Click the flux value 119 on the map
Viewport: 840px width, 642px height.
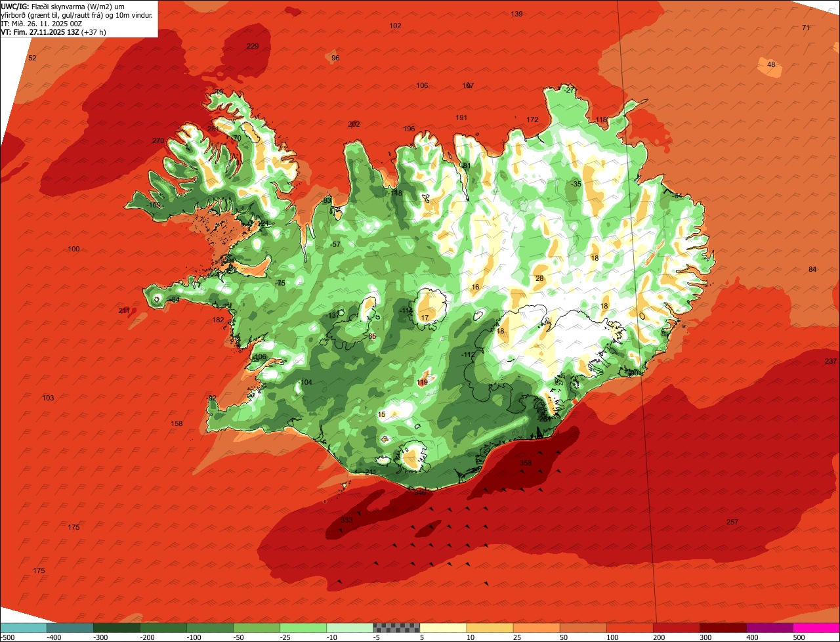point(423,382)
